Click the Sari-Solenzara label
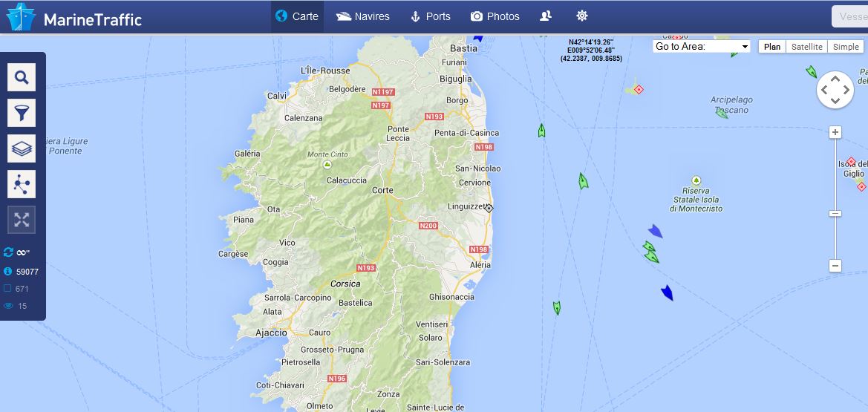868x412 pixels. [x=443, y=362]
